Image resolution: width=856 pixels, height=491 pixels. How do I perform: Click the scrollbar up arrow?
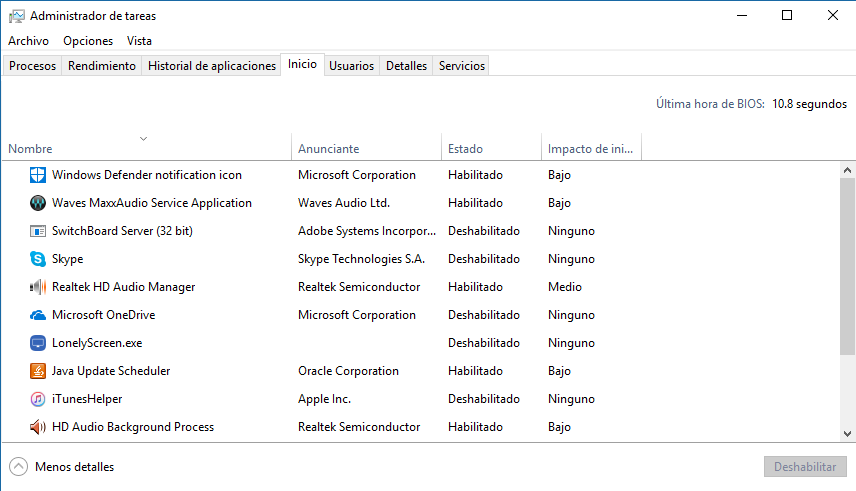pos(847,170)
